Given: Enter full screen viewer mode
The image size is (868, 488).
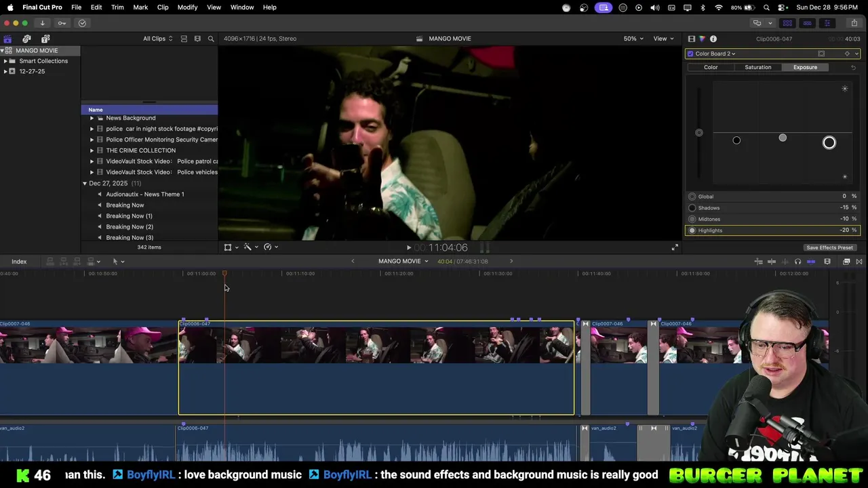Looking at the screenshot, I should [675, 247].
